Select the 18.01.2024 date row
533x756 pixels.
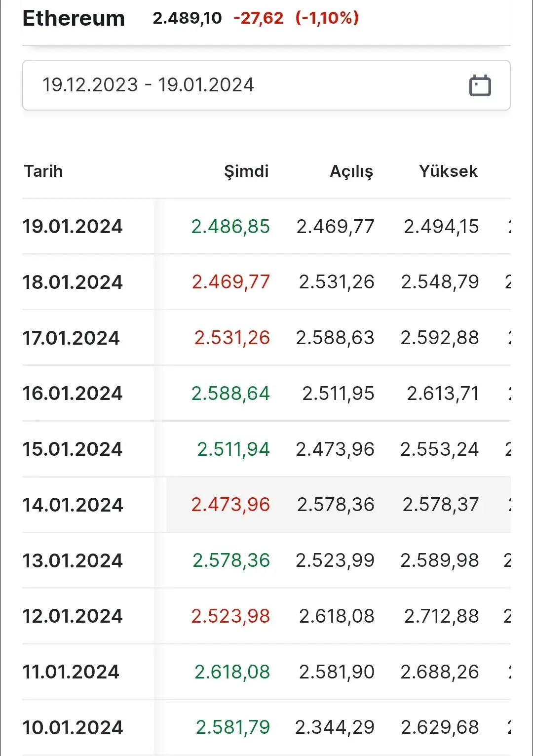73,282
